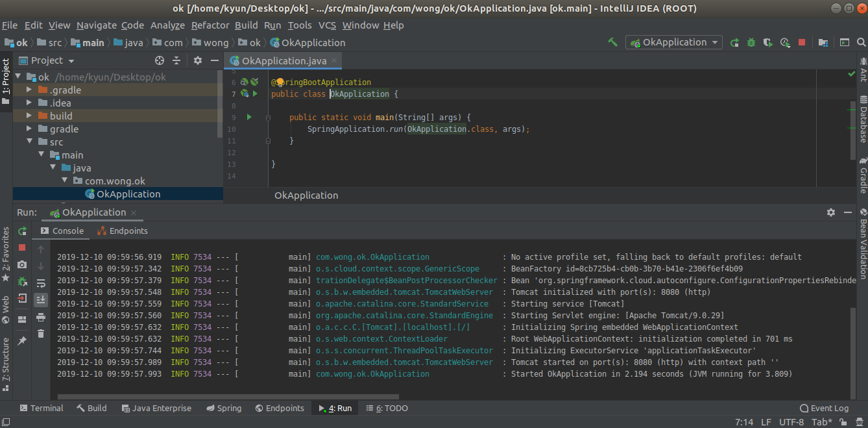
Task: Select OkApplication in the project tree
Action: pyautogui.click(x=118, y=194)
